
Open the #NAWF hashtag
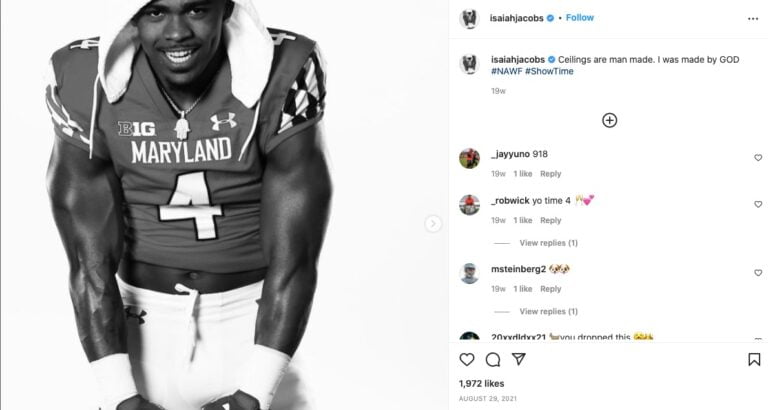click(506, 72)
